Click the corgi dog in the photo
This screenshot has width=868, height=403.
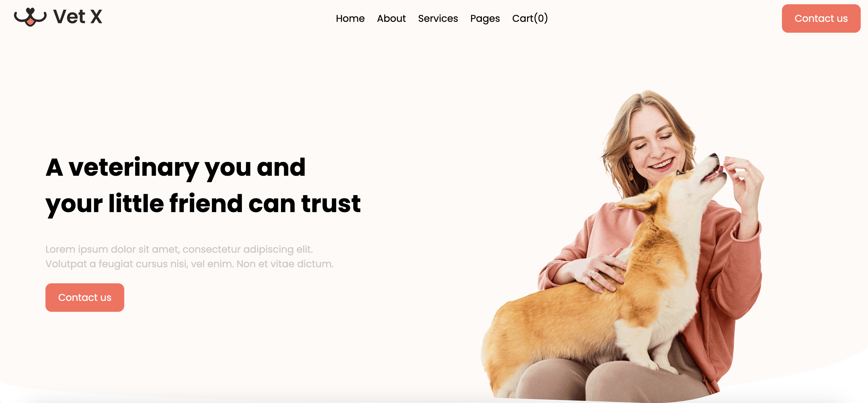(606, 286)
